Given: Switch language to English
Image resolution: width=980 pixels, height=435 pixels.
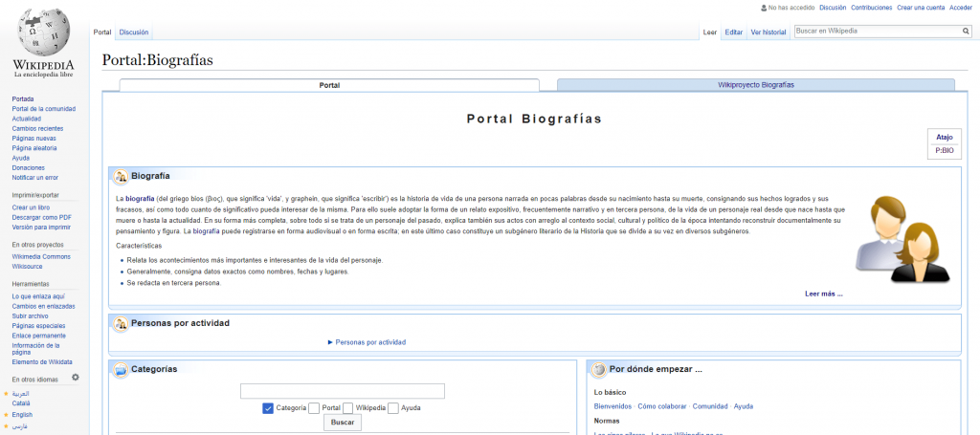Looking at the screenshot, I should pyautogui.click(x=22, y=415).
